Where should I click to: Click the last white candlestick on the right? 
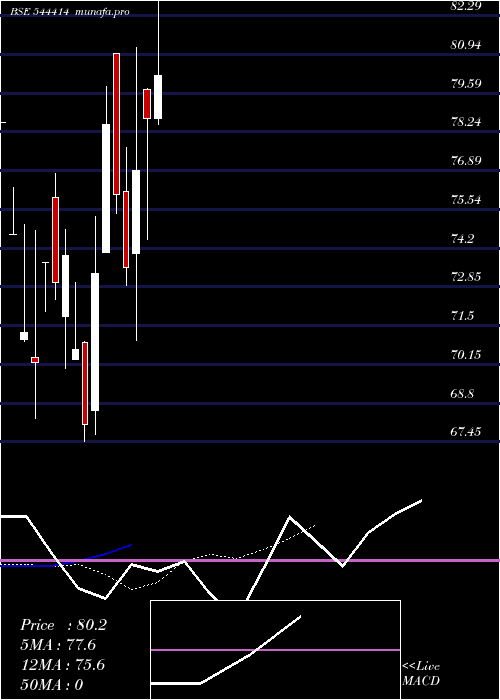[x=158, y=97]
